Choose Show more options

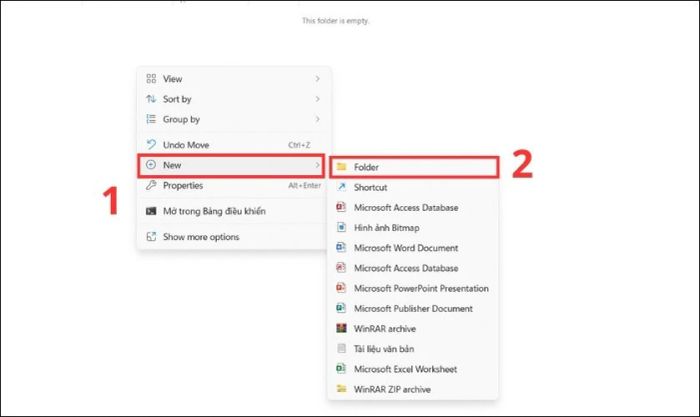[x=233, y=237]
